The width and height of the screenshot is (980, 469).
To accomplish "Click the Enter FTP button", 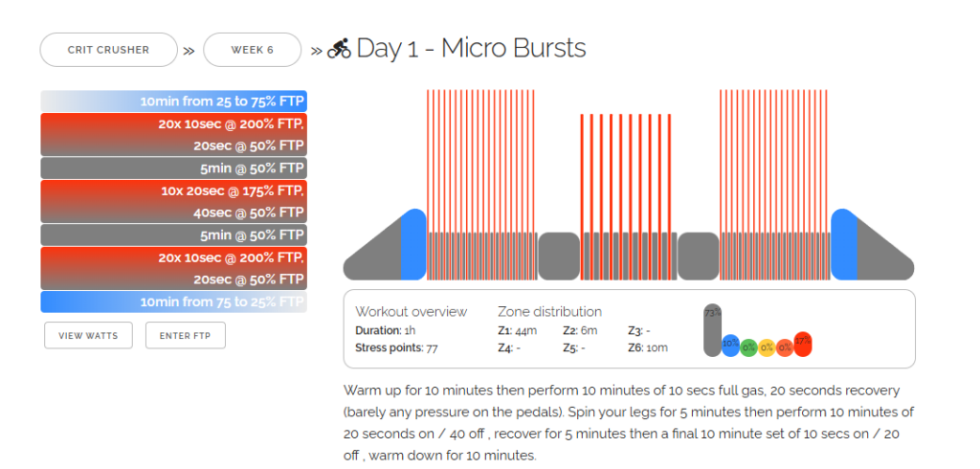I will [x=185, y=336].
